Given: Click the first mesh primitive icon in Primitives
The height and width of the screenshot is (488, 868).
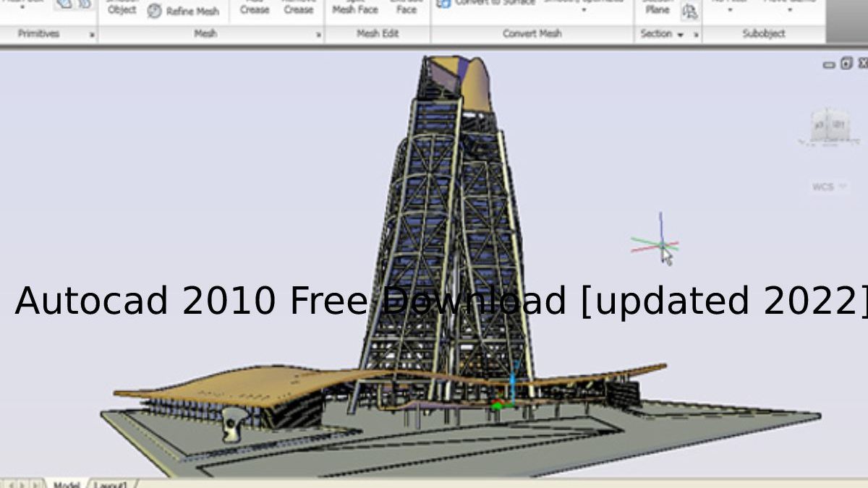Looking at the screenshot, I should click(64, 4).
